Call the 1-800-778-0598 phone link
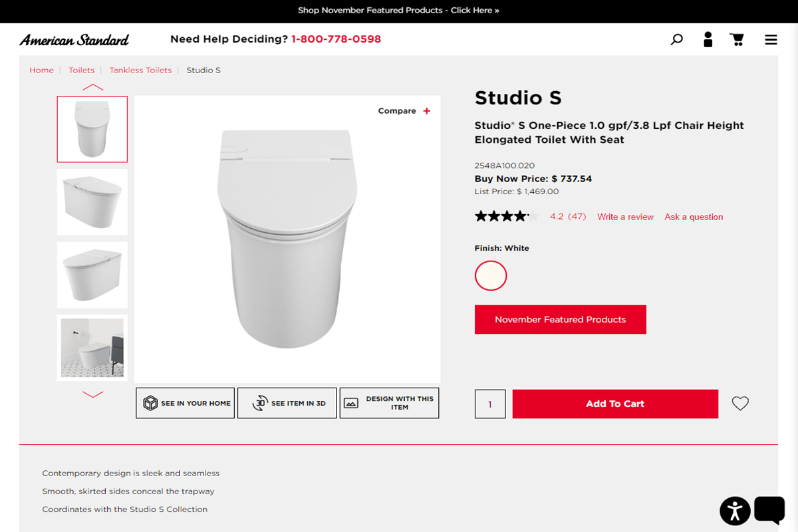The height and width of the screenshot is (532, 798). (x=336, y=39)
